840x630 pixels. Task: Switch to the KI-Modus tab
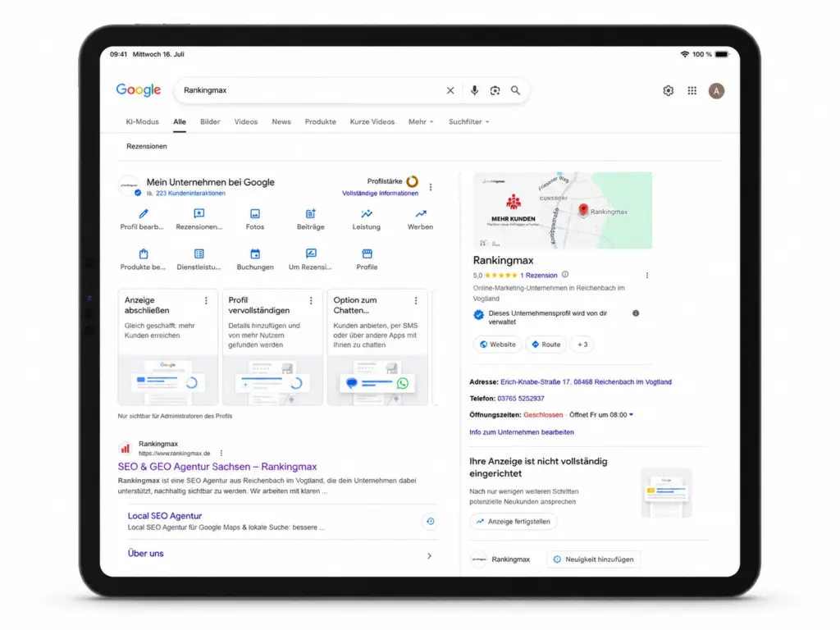143,122
